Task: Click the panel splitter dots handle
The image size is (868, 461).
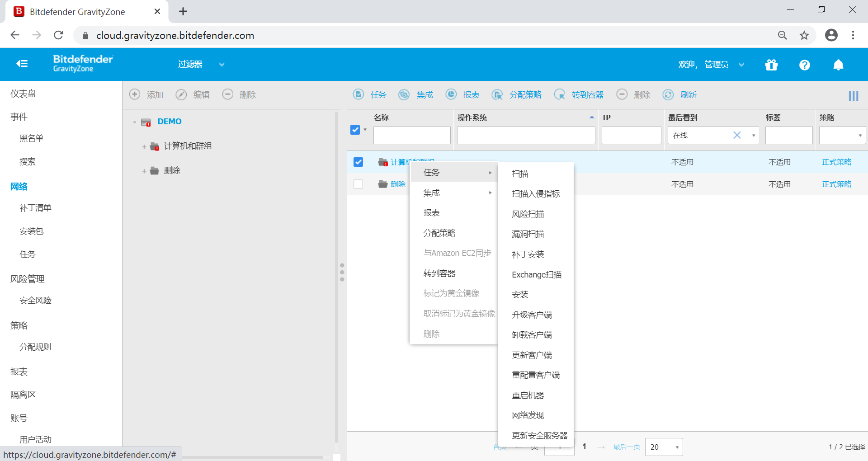Action: [x=342, y=273]
